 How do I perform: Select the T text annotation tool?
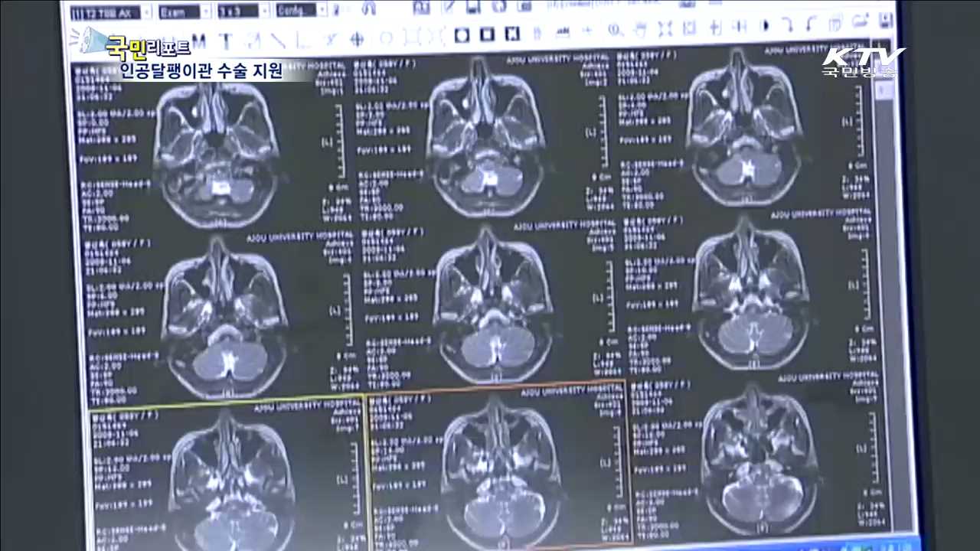tap(226, 40)
